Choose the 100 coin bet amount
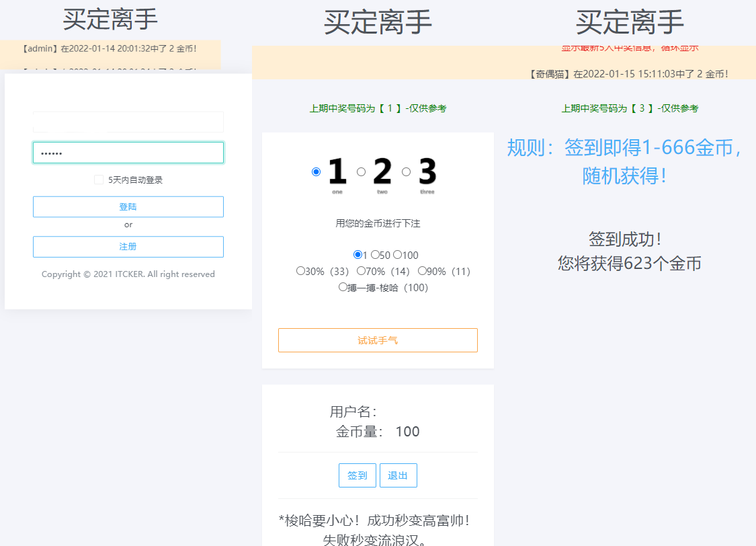The height and width of the screenshot is (546, 756). coord(397,254)
